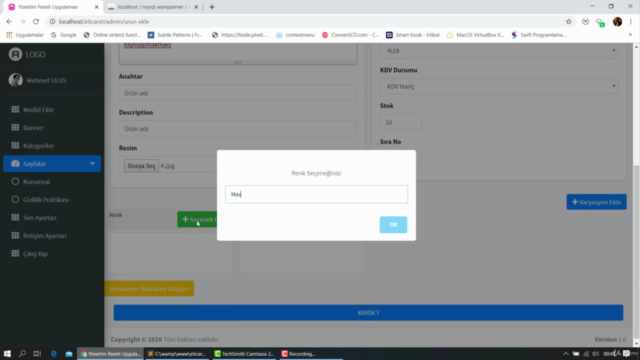Click the Varyasyon Ekle button
Screen dimensions: 640x360
click(596, 202)
